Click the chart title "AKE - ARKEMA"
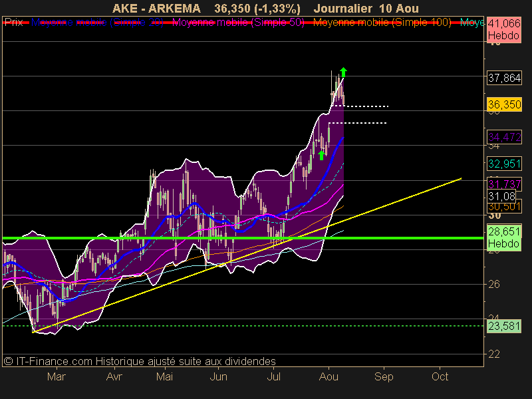 point(156,8)
